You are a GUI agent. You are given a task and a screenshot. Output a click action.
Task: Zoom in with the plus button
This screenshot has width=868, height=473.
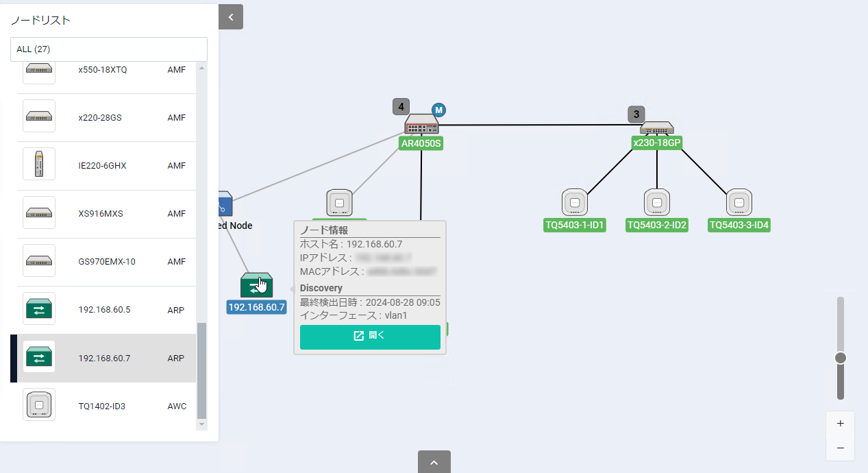coord(840,424)
